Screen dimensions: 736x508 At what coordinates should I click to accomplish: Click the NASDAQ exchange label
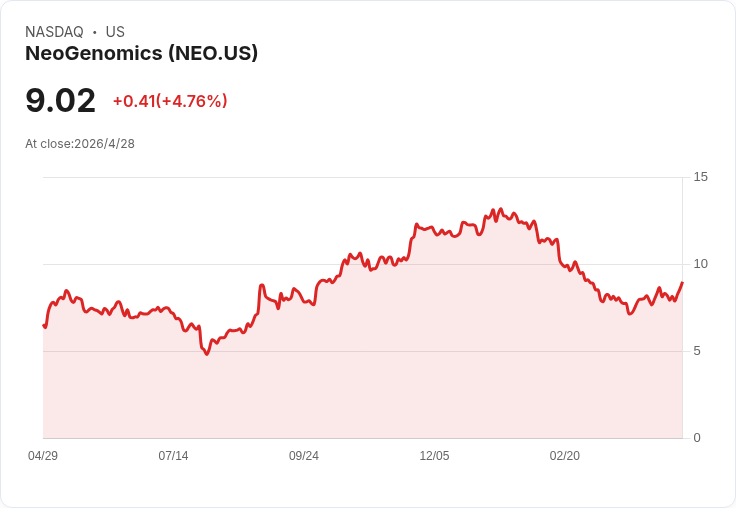coord(54,32)
